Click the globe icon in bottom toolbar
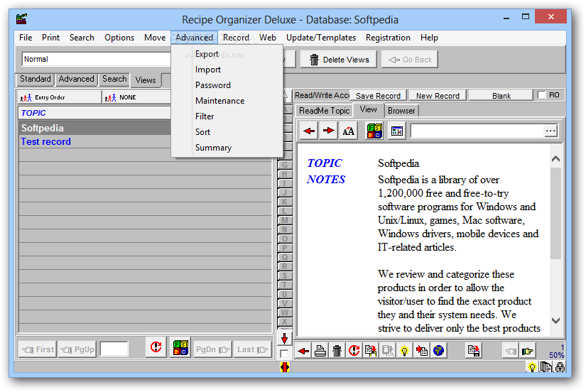Image resolution: width=586 pixels, height=392 pixels. (x=438, y=351)
